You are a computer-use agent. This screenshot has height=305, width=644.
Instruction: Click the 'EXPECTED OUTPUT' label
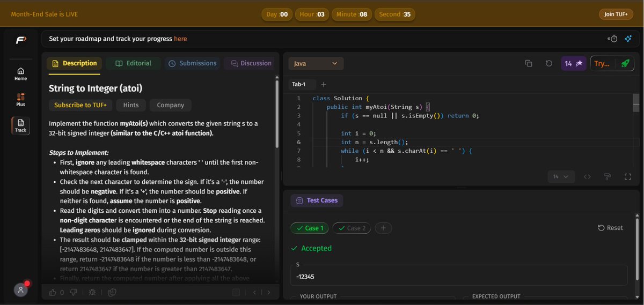point(496,296)
